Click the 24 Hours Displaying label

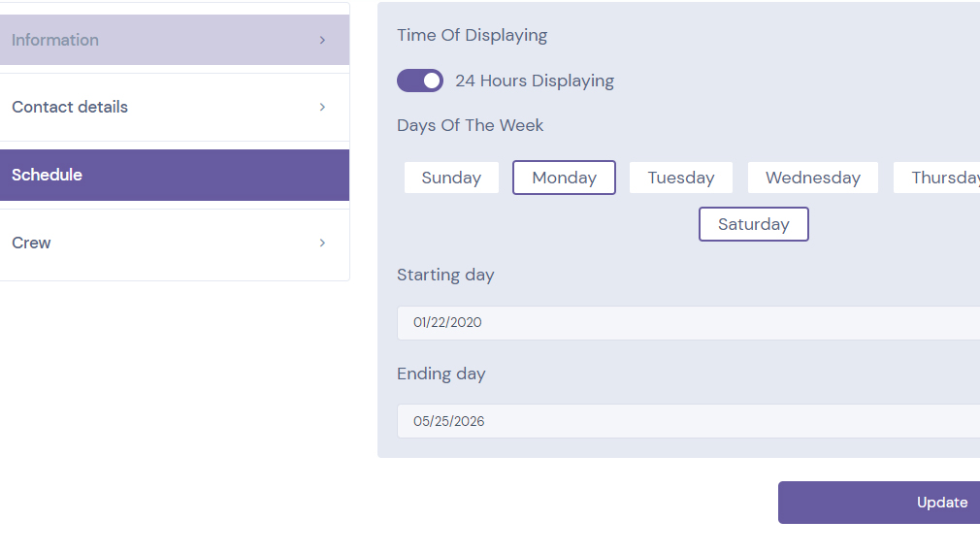(x=535, y=81)
